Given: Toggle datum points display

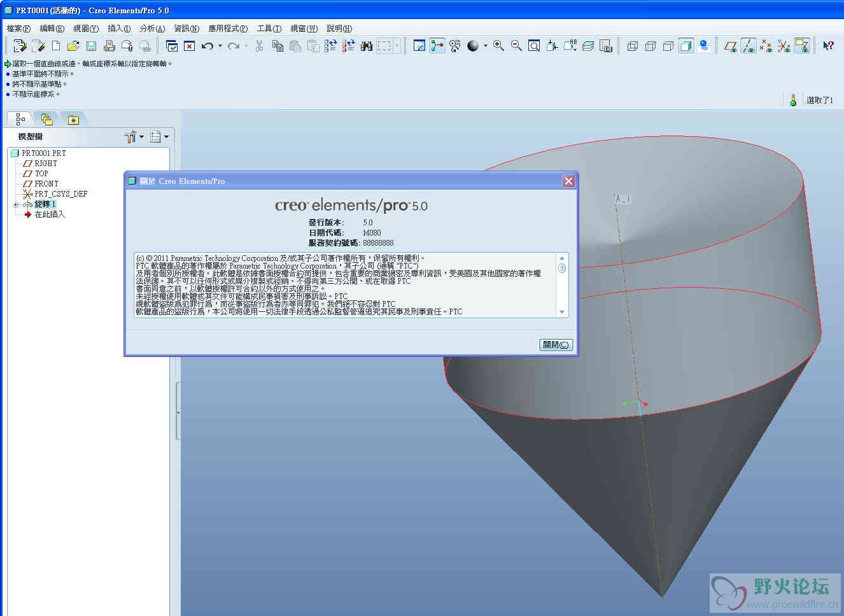Looking at the screenshot, I should (766, 46).
